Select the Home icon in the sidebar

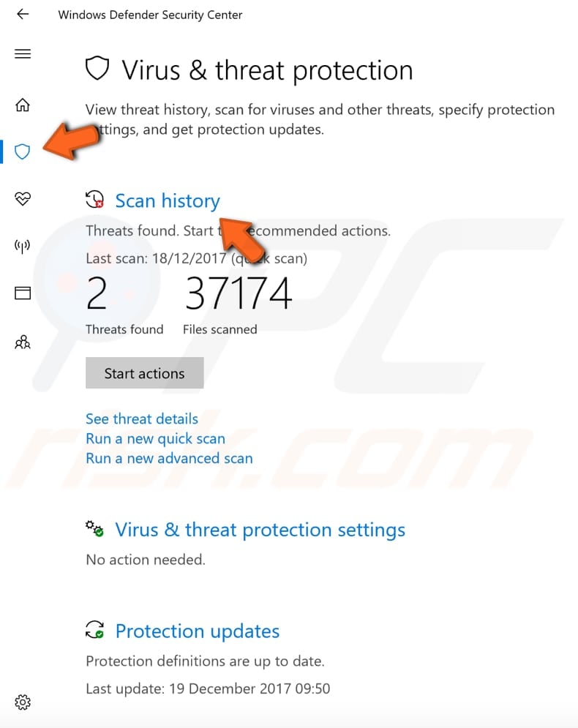coord(22,105)
